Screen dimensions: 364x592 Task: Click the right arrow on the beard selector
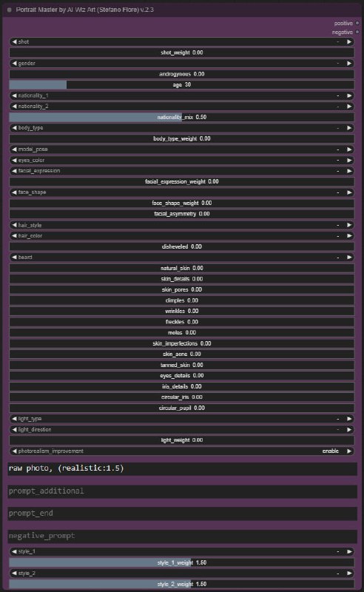349,257
